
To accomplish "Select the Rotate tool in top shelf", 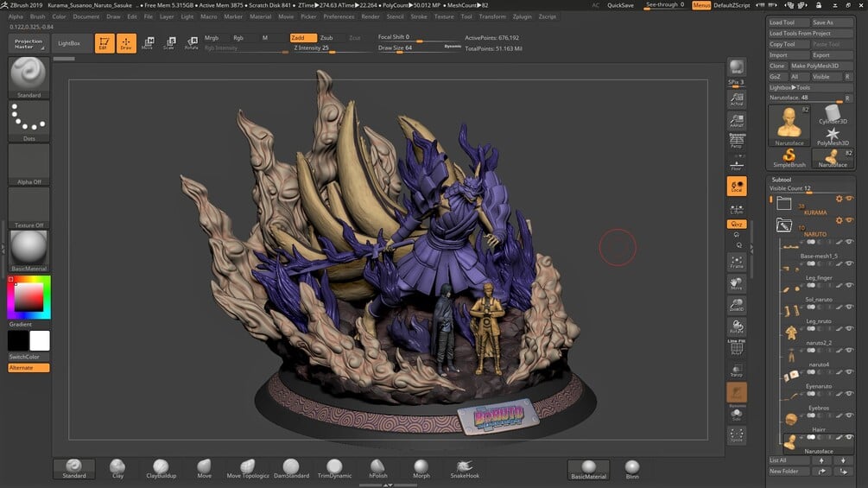I will (x=192, y=43).
